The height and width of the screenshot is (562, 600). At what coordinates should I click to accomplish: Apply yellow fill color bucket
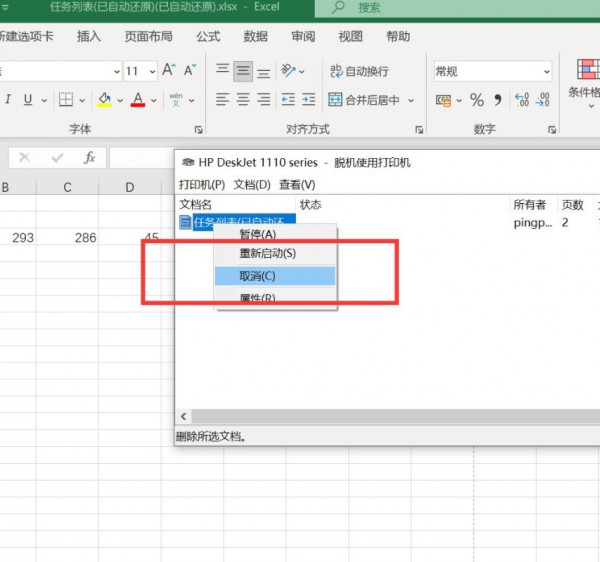(104, 99)
